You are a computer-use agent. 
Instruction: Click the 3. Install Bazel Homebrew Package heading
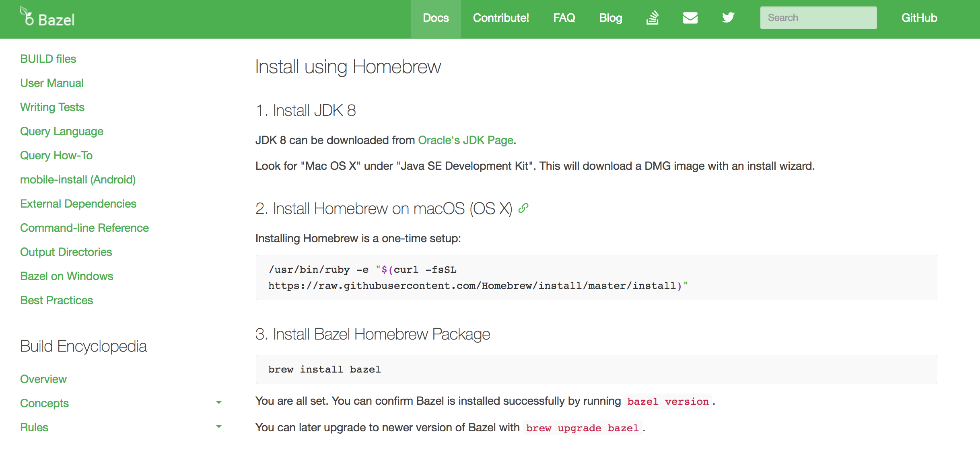pos(373,334)
